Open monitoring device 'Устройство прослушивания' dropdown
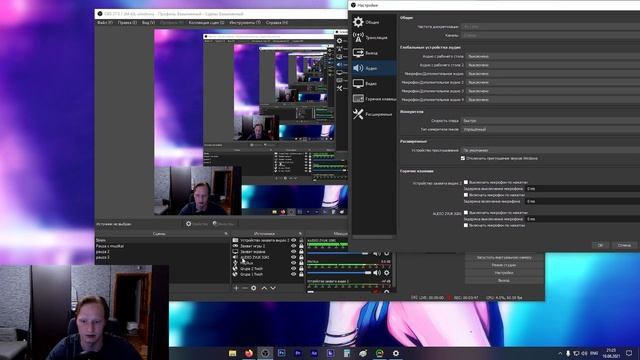Viewport: 640px width, 360px height. 551,150
